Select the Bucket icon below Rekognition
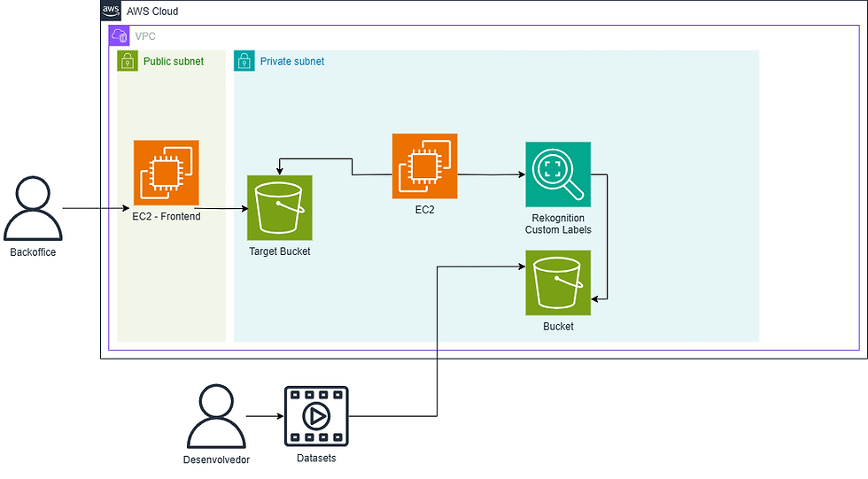The height and width of the screenshot is (479, 868). coord(558,282)
